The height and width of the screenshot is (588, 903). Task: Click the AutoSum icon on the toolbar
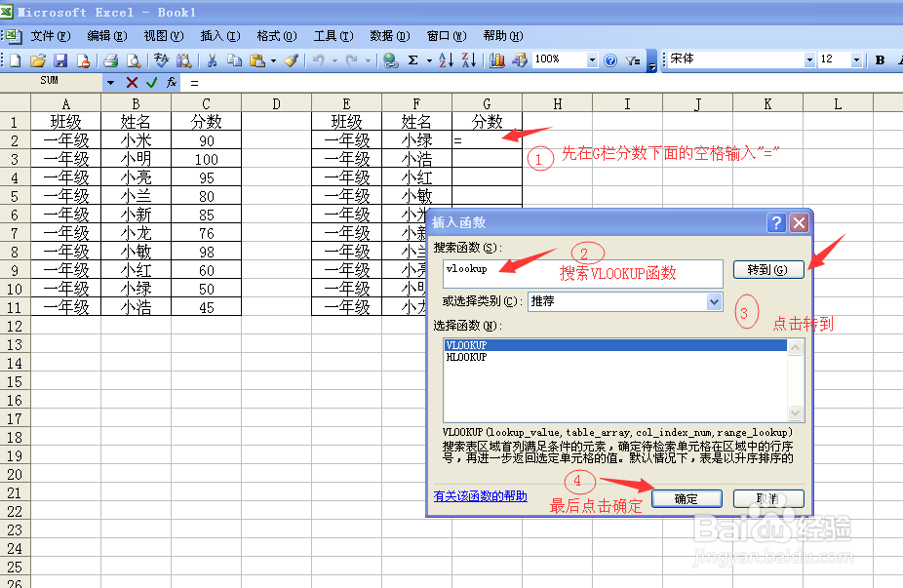coord(412,59)
